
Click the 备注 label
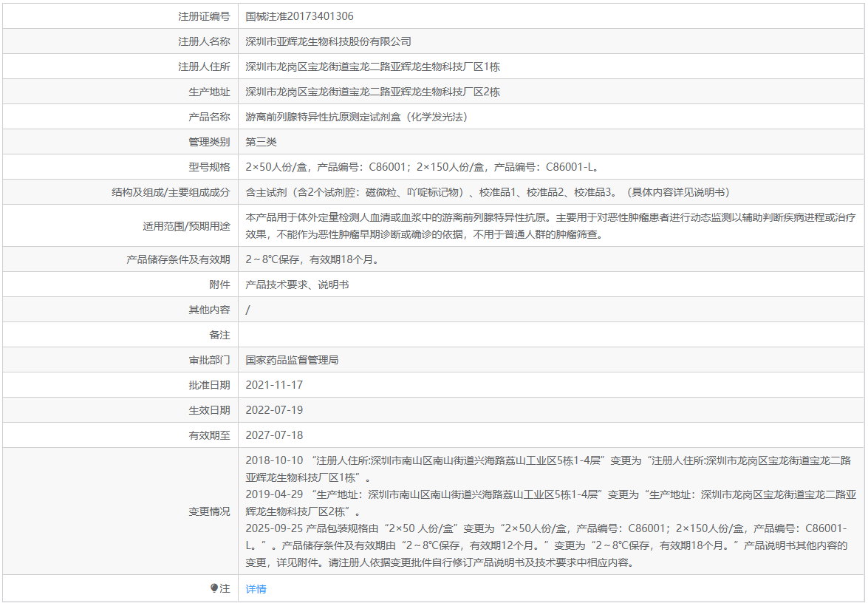219,335
